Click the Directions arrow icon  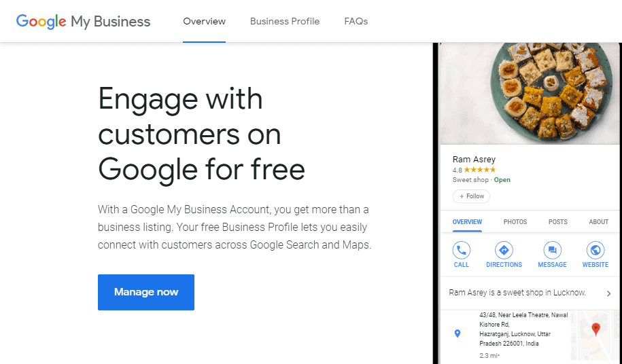point(504,250)
